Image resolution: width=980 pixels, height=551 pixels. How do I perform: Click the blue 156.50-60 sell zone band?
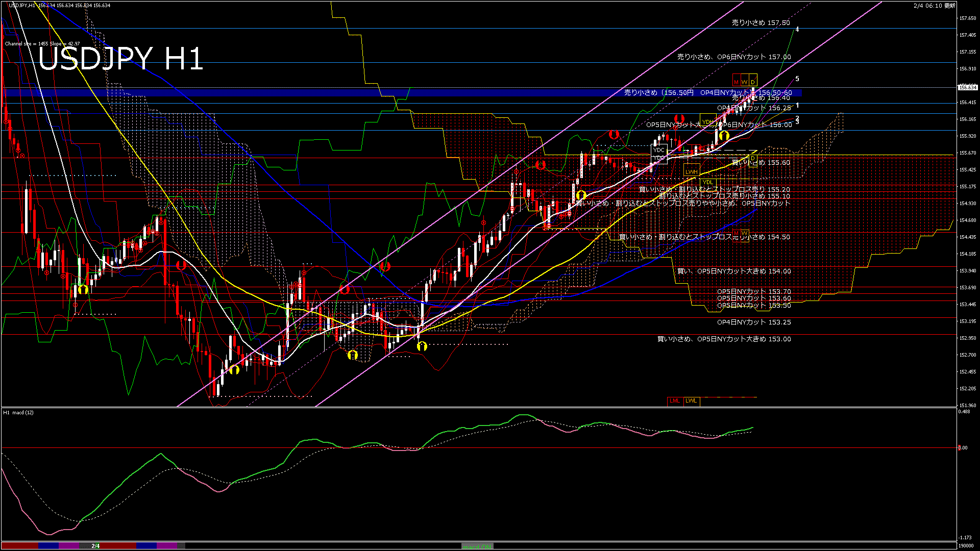click(x=306, y=93)
